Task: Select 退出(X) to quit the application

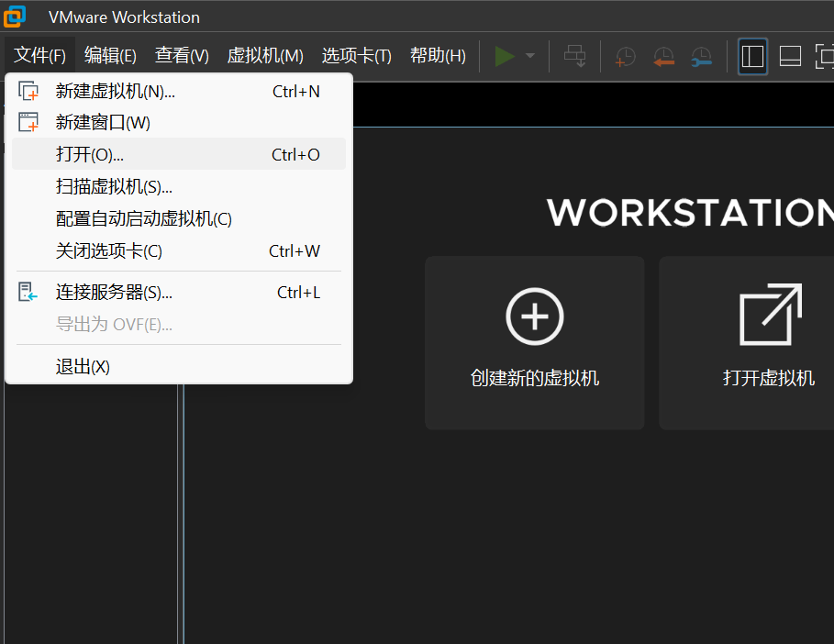Action: pyautogui.click(x=83, y=367)
